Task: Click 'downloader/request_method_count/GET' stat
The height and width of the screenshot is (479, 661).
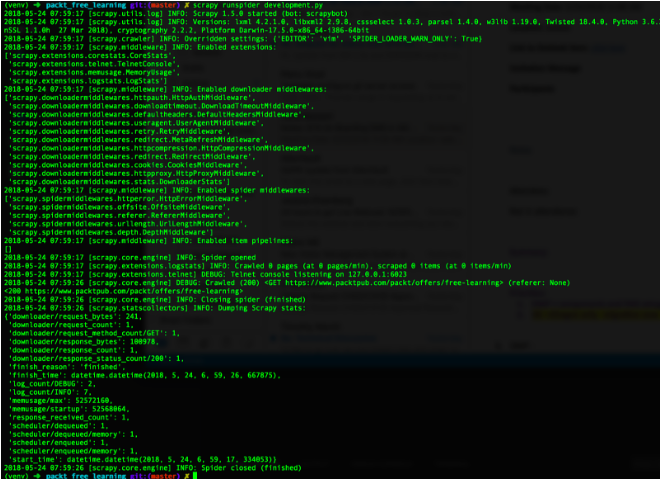Action: (96, 334)
